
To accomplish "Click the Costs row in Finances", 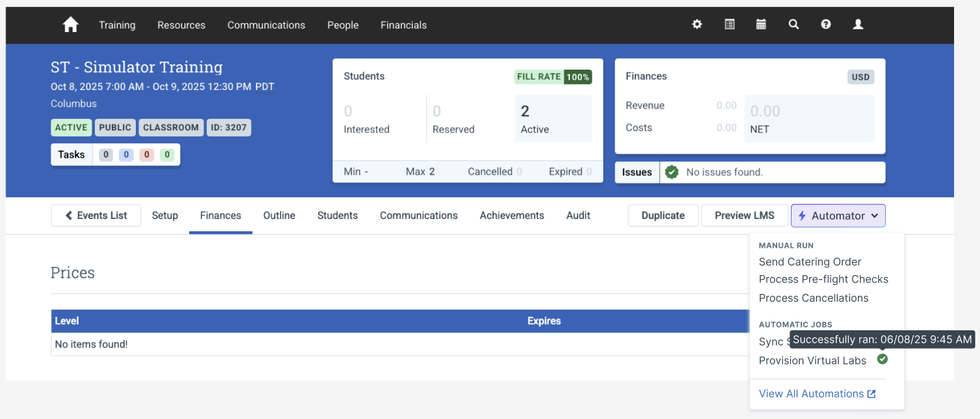I will click(x=681, y=128).
